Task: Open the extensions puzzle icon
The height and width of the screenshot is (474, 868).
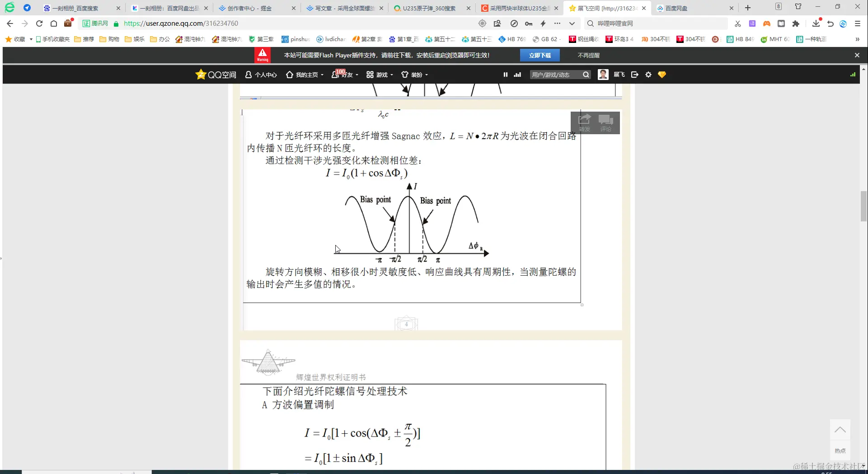Action: point(797,23)
